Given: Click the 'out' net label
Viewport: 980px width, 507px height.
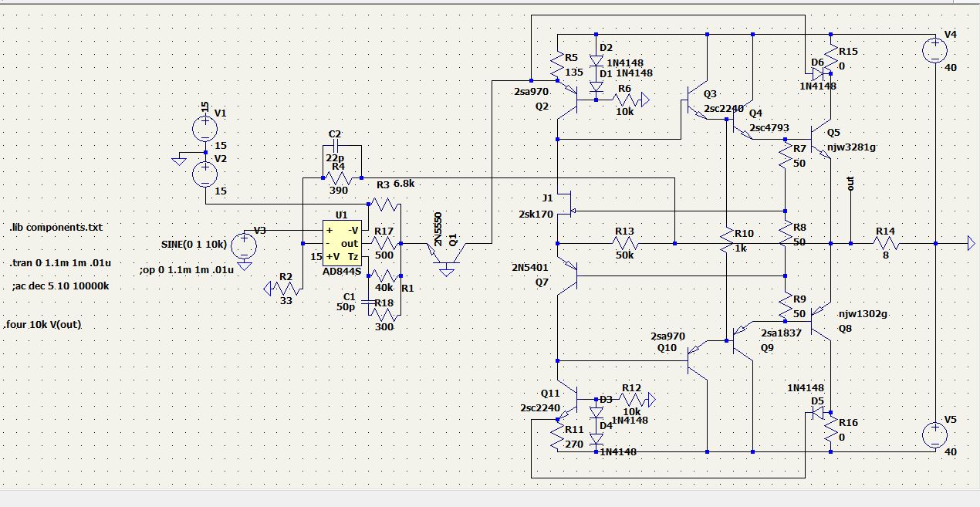Looking at the screenshot, I should (x=850, y=184).
